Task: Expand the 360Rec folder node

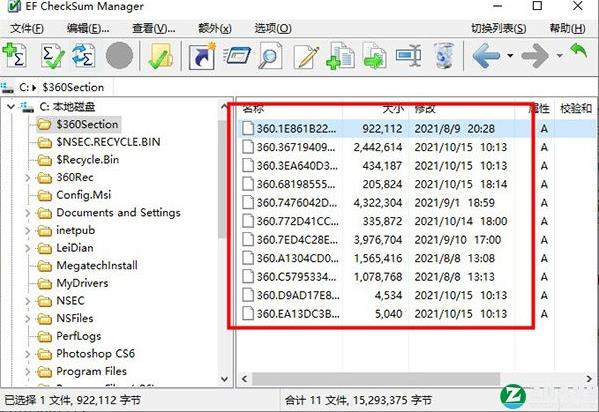Action: [x=28, y=177]
